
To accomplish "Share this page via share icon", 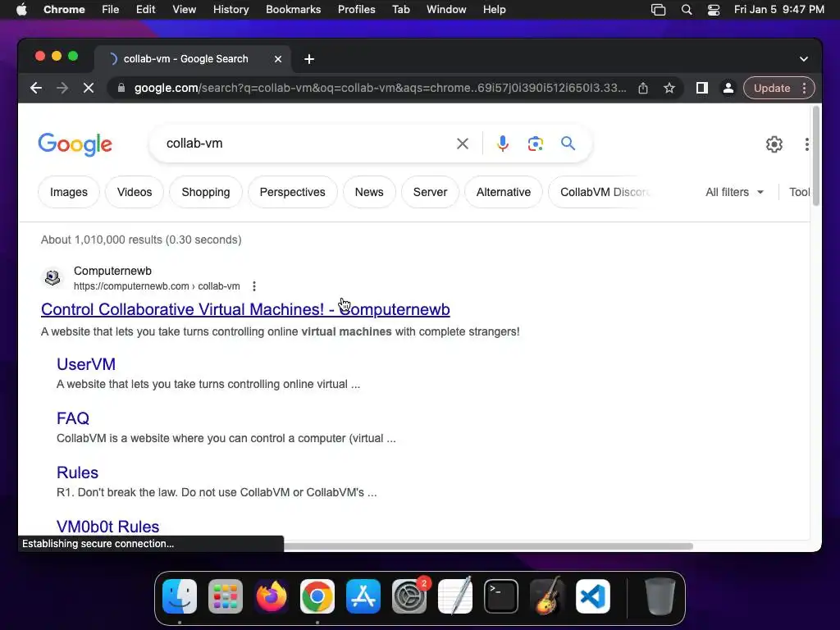I will 643,88.
